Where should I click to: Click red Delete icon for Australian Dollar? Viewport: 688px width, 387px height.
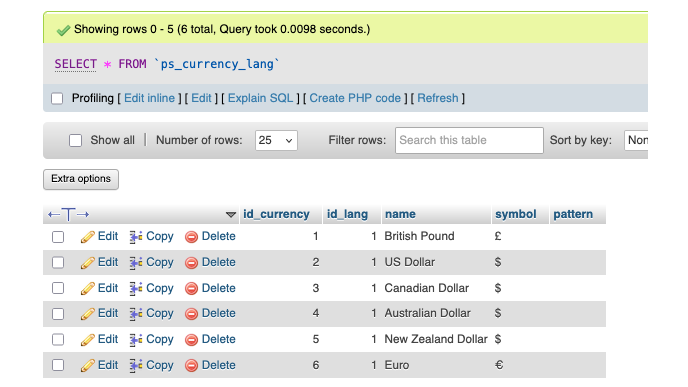tap(191, 314)
